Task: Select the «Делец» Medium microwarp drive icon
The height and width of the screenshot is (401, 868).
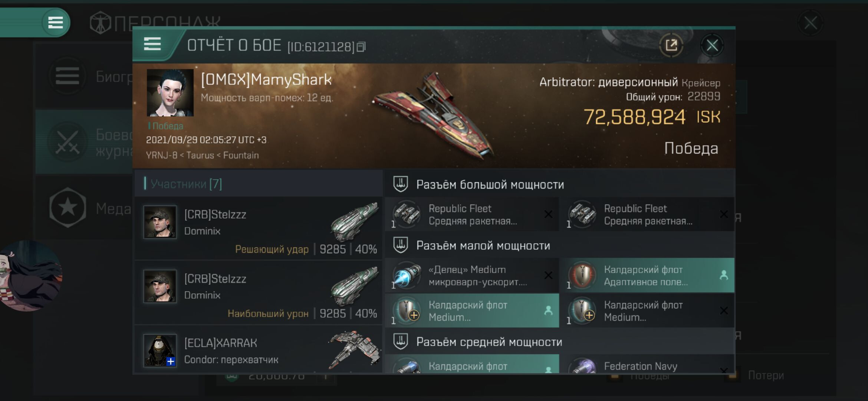Action: point(407,275)
